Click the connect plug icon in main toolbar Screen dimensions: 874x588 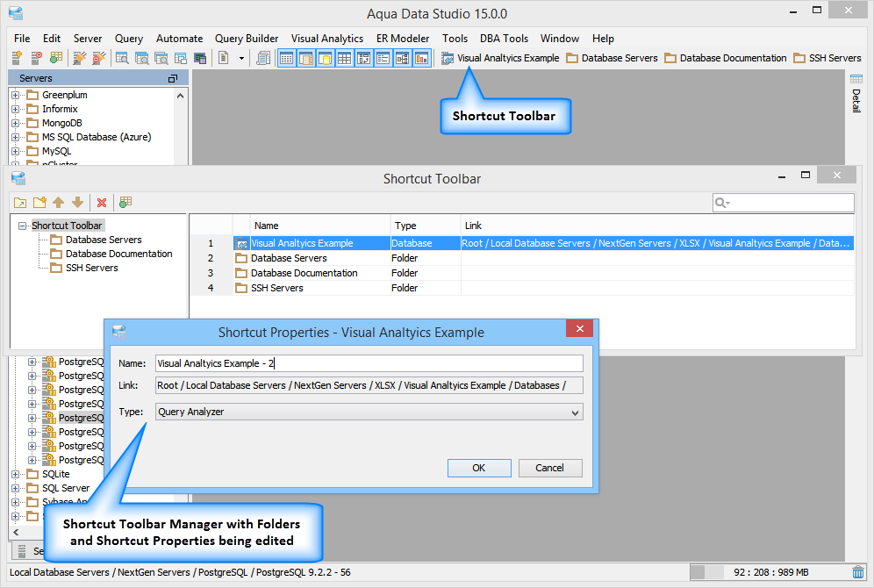pos(80,58)
